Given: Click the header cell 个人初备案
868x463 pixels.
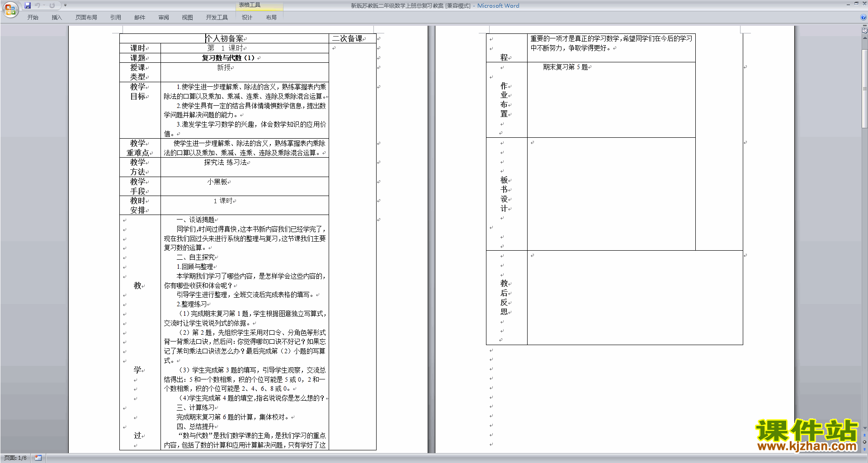Looking at the screenshot, I should [x=224, y=38].
